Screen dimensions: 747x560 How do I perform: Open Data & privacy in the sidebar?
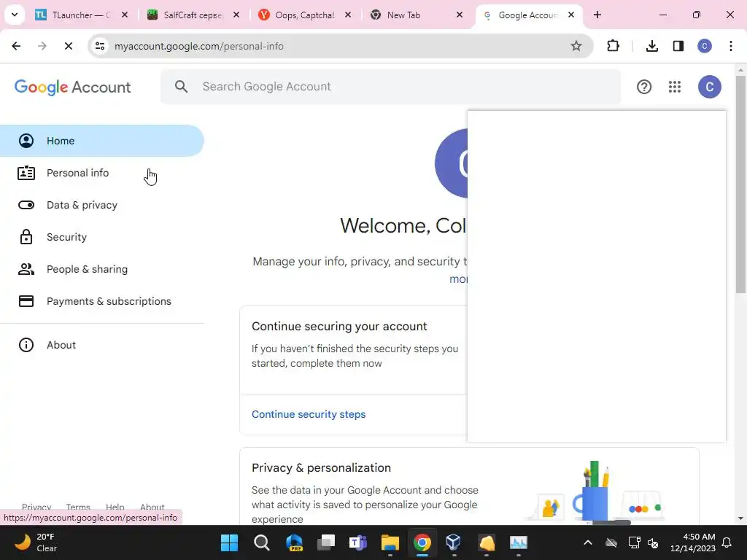pos(101,205)
